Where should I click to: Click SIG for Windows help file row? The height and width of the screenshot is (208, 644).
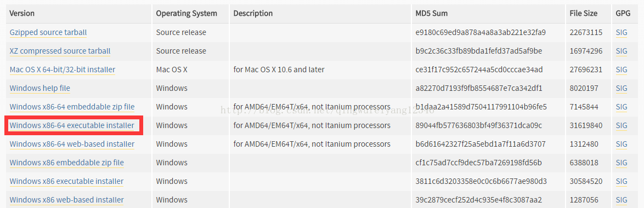(622, 88)
